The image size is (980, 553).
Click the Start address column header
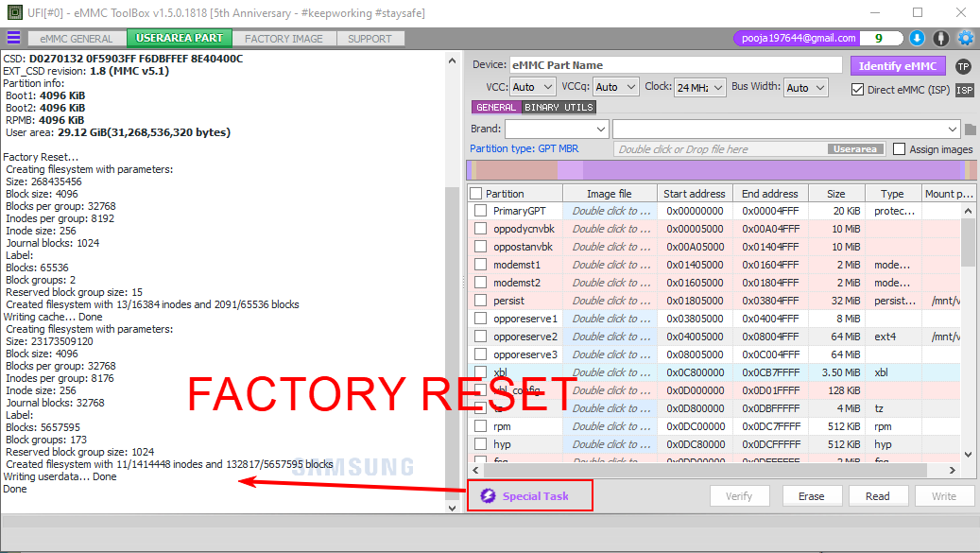(695, 194)
